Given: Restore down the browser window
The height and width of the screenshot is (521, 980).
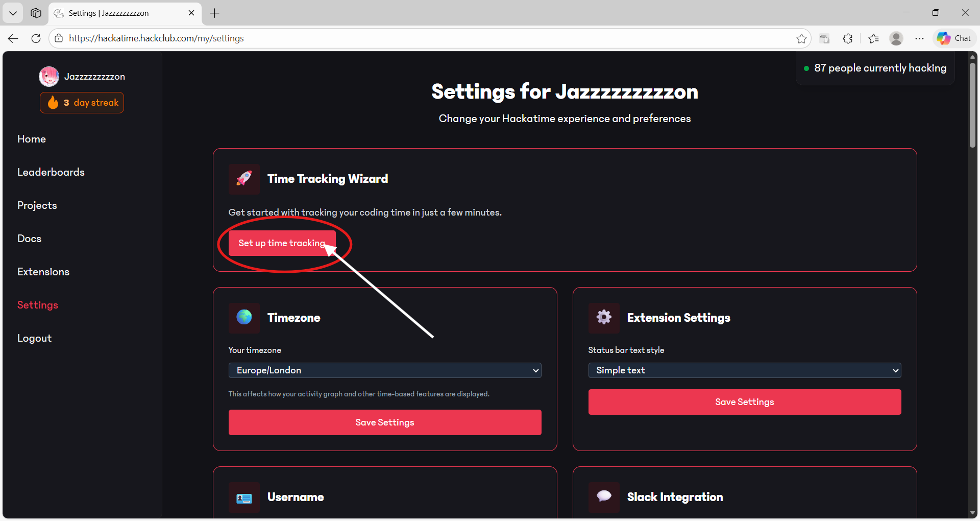Looking at the screenshot, I should (936, 13).
